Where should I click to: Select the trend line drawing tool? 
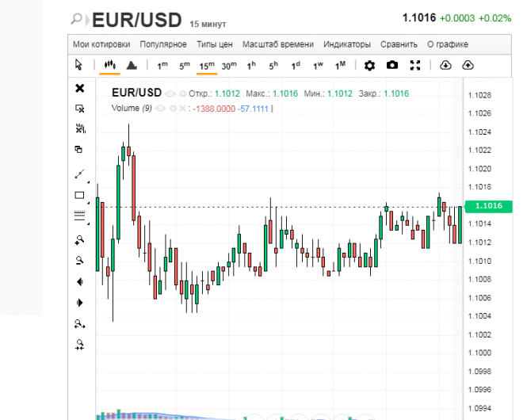point(79,174)
